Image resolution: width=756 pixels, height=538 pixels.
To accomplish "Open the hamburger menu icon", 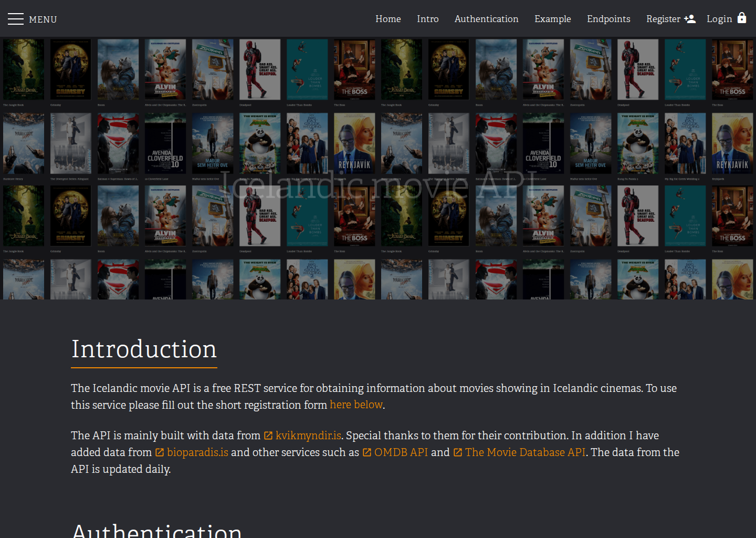I will point(16,19).
